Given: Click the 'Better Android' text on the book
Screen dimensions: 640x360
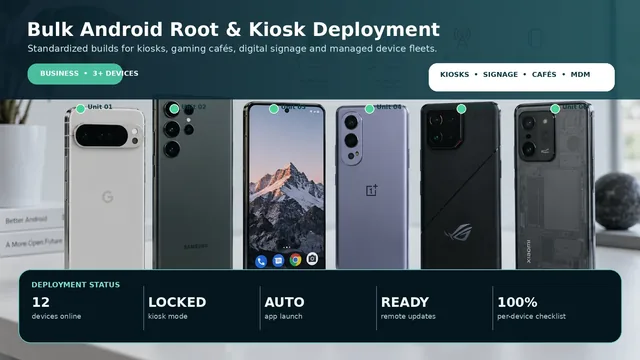Looking at the screenshot, I should (27, 220).
